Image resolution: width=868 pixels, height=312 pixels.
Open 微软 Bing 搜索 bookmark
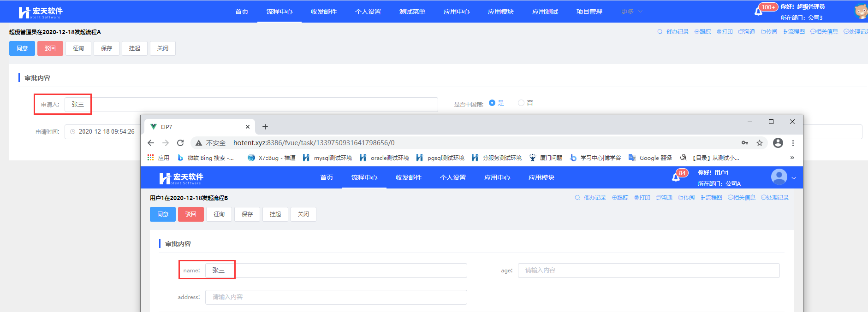click(x=206, y=158)
